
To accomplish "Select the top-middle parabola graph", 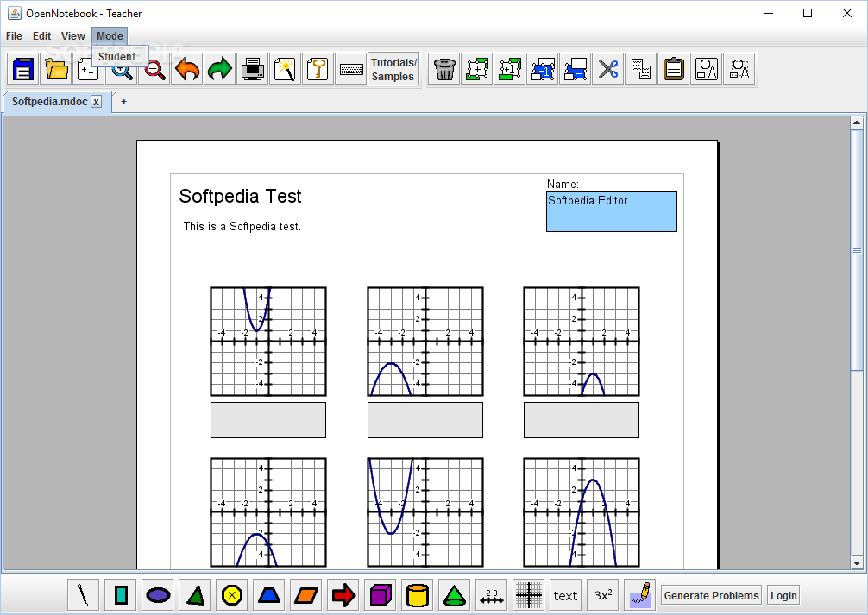I will click(425, 342).
